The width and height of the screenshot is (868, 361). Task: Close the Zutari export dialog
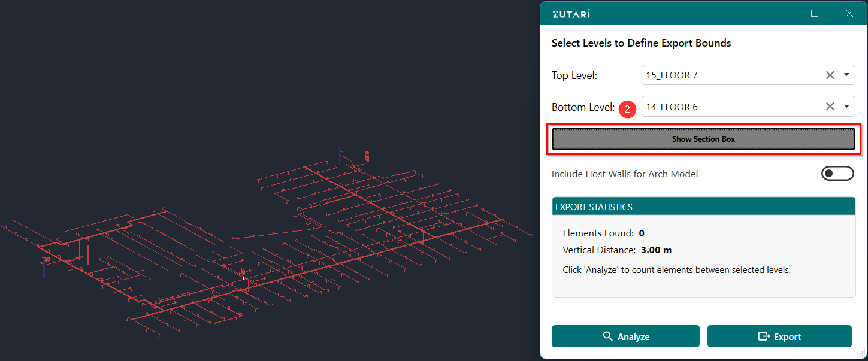point(849,13)
